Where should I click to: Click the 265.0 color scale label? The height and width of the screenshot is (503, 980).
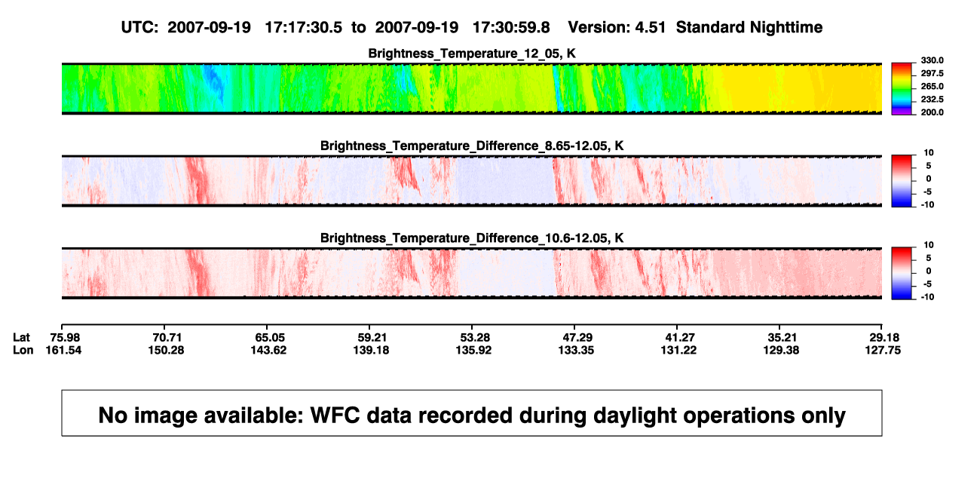(933, 86)
